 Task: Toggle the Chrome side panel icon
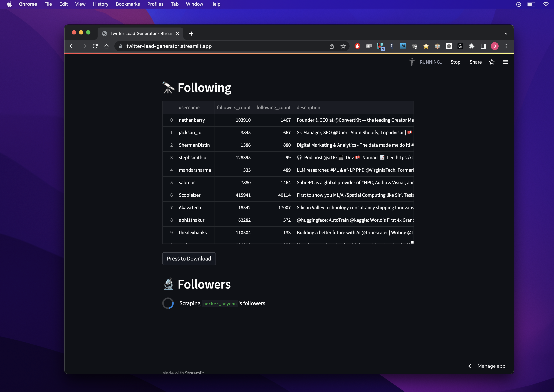pyautogui.click(x=483, y=46)
